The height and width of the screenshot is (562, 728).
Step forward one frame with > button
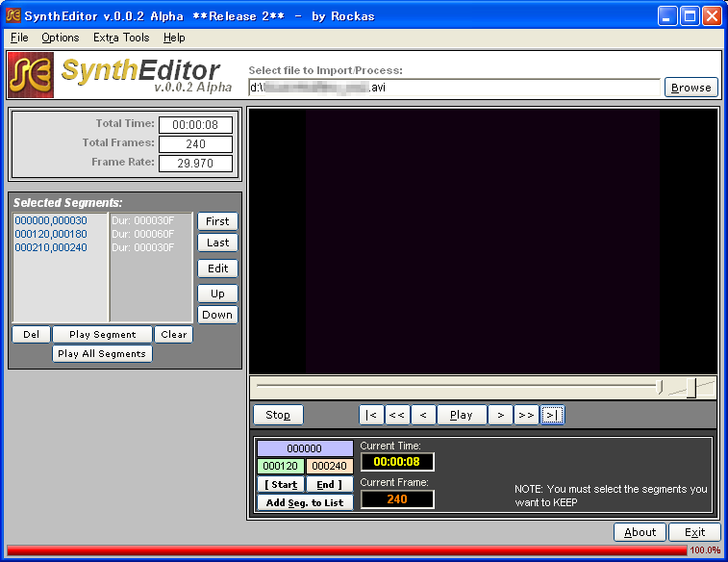tap(499, 415)
